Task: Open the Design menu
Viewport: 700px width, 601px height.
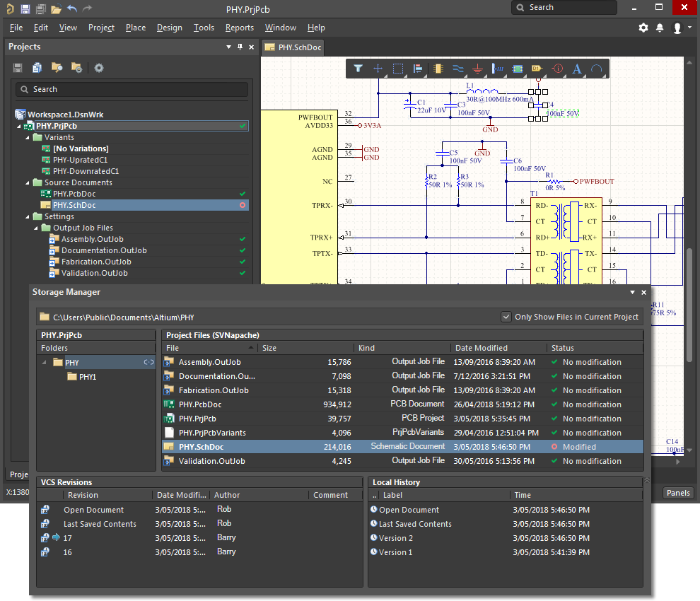Action: click(169, 28)
